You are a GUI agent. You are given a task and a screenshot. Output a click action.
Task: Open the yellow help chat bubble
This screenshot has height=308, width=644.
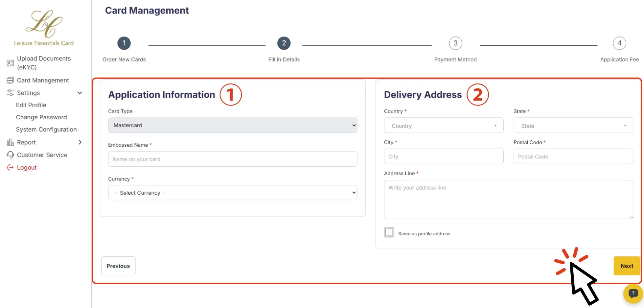point(633,293)
